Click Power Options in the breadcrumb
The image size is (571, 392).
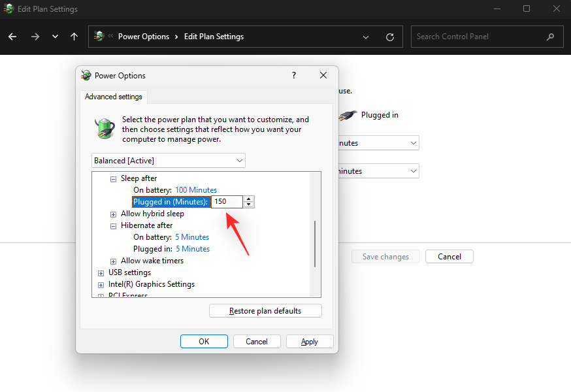(x=144, y=37)
